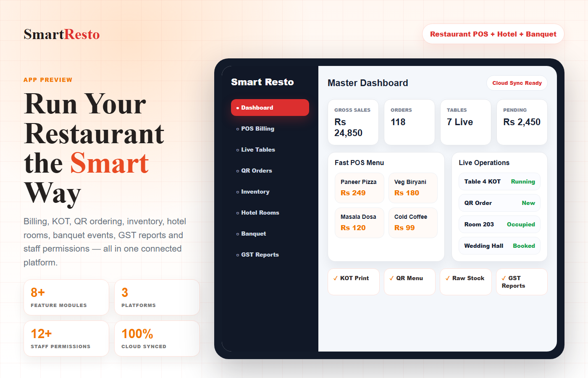This screenshot has width=588, height=378.
Task: Open POS Billing in the sidebar
Action: [270, 129]
